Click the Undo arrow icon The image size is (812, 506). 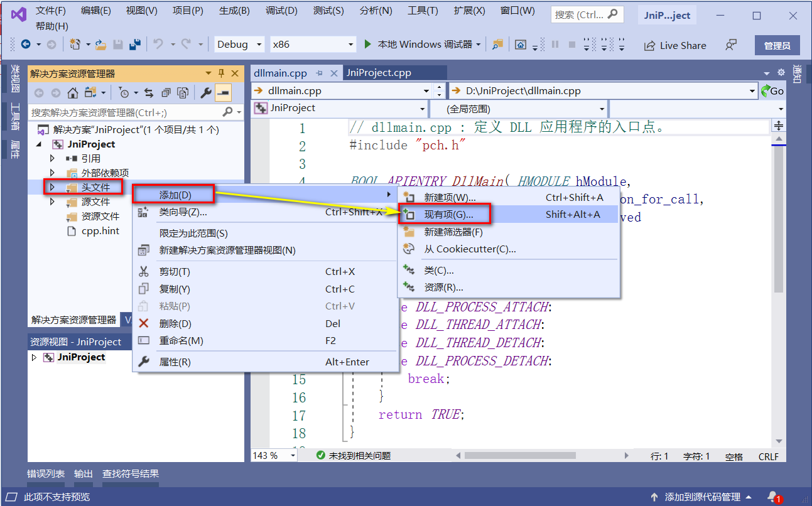[158, 45]
